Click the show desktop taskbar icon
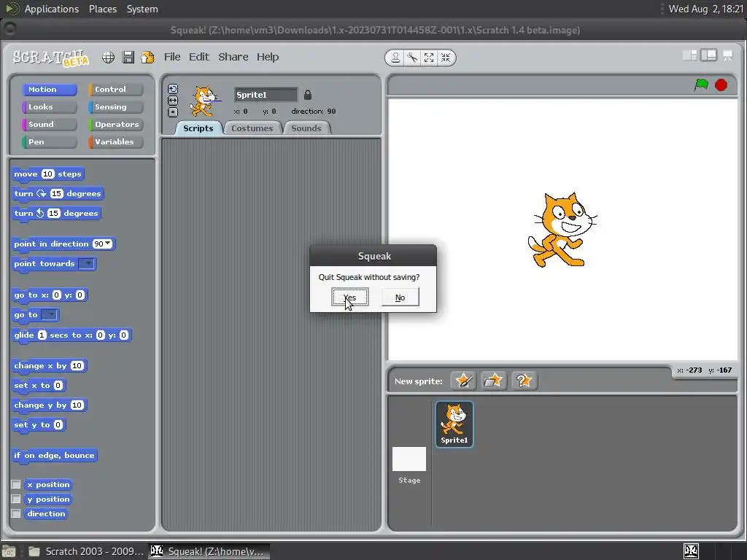This screenshot has height=560, width=747. (x=9, y=551)
